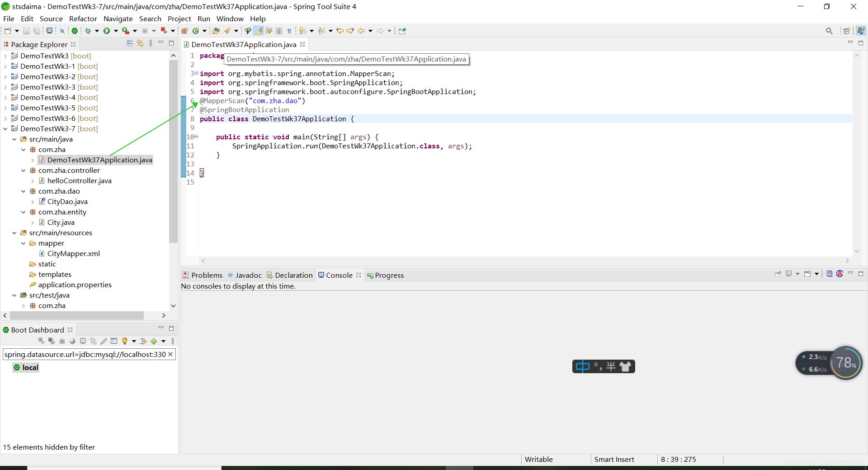Collapse the com.zha.controller package
This screenshot has width=868, height=470.
coord(24,171)
